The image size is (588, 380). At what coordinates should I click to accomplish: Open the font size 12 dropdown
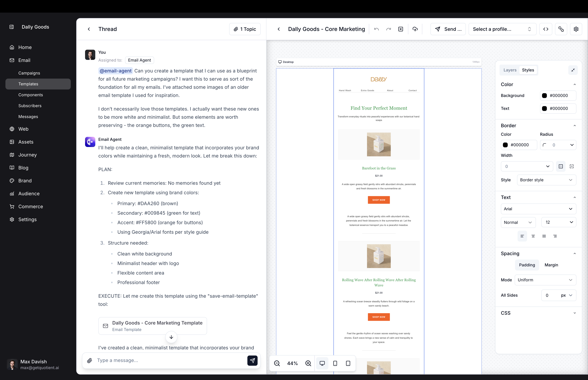tap(559, 222)
